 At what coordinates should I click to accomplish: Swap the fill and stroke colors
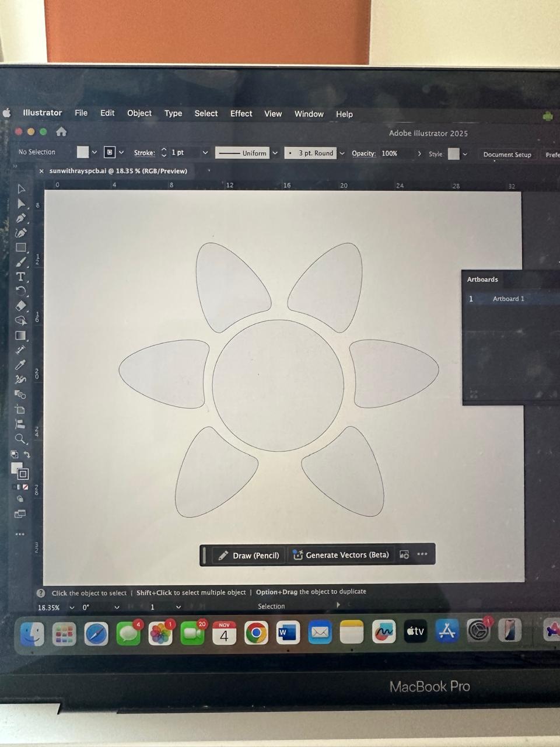click(x=27, y=454)
